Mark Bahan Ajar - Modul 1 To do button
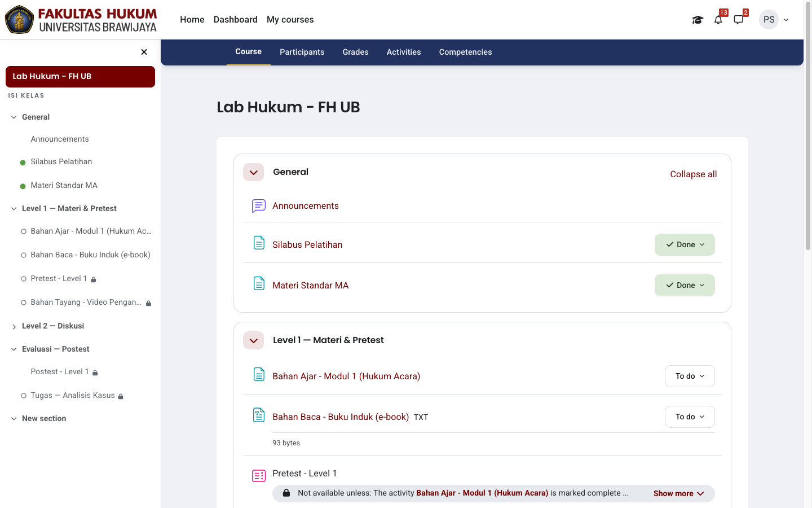The image size is (812, 508). 690,376
